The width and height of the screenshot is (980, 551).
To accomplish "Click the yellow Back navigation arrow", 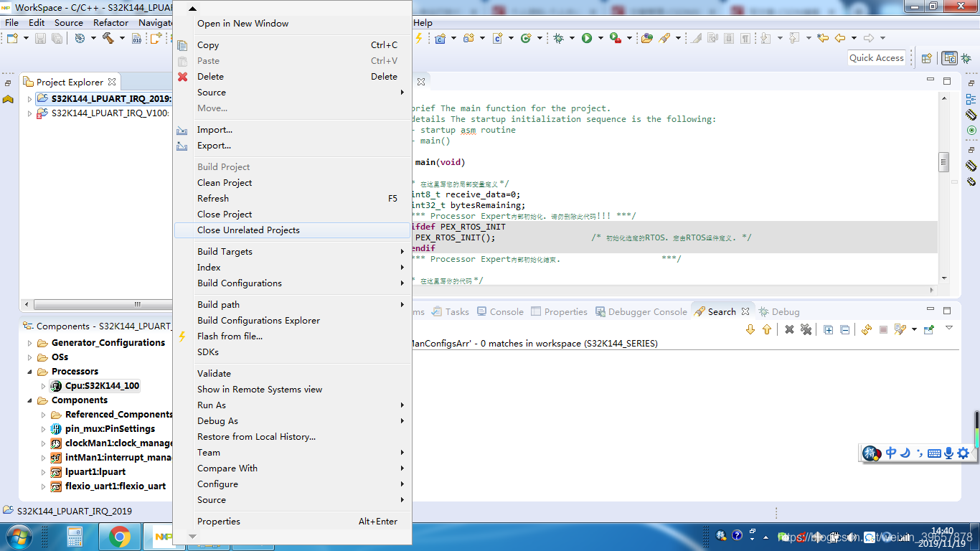I will click(839, 38).
